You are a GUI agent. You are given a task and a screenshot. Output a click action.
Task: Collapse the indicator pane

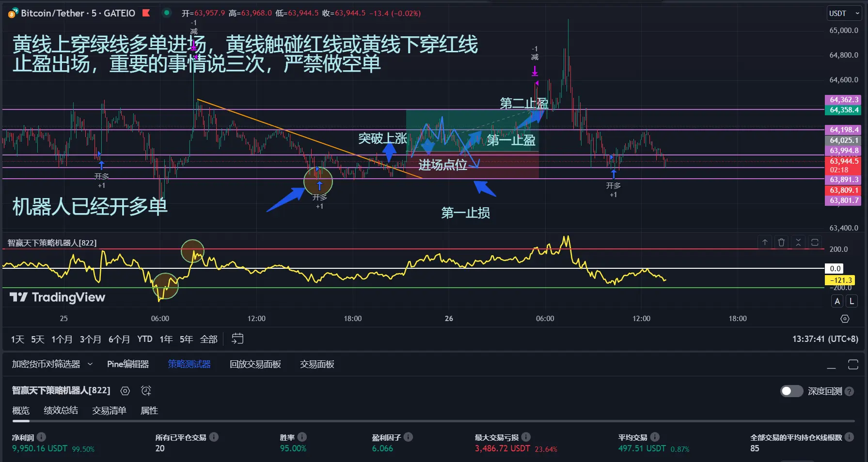click(798, 242)
